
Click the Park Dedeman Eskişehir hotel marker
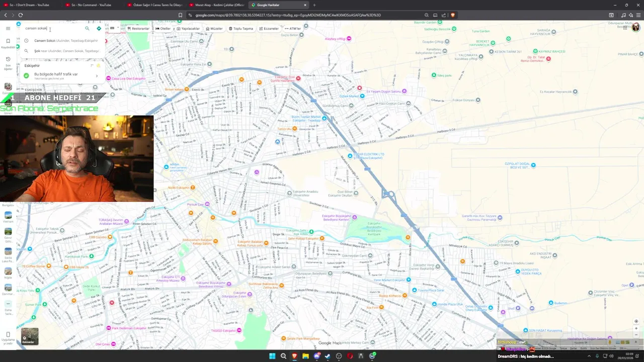[109, 328]
